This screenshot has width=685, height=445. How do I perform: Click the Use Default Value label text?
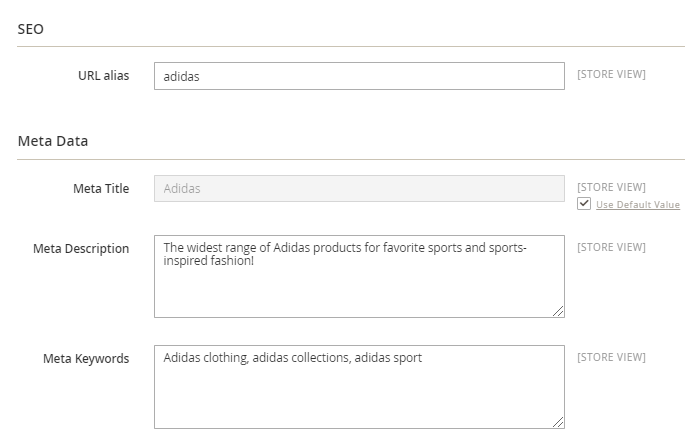[638, 205]
